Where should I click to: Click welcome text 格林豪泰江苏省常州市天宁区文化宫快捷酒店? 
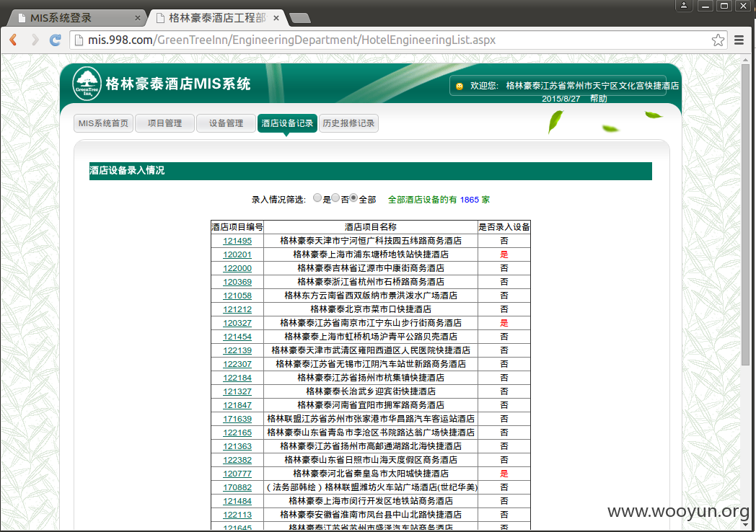pos(592,86)
